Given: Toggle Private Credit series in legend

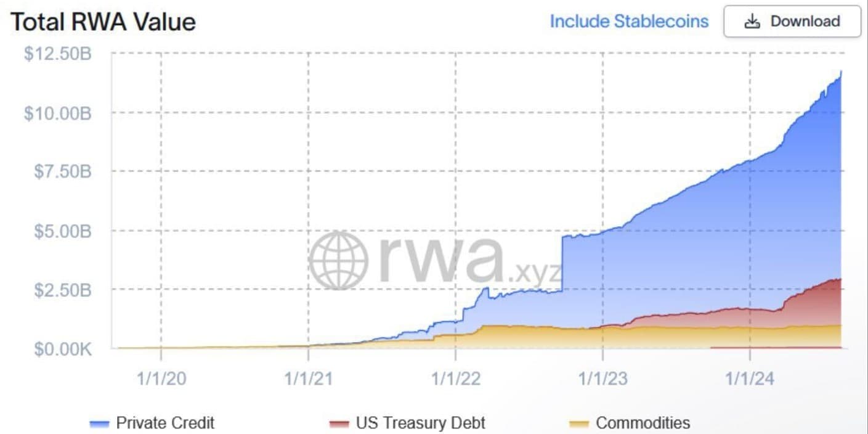Looking at the screenshot, I should tap(152, 423).
